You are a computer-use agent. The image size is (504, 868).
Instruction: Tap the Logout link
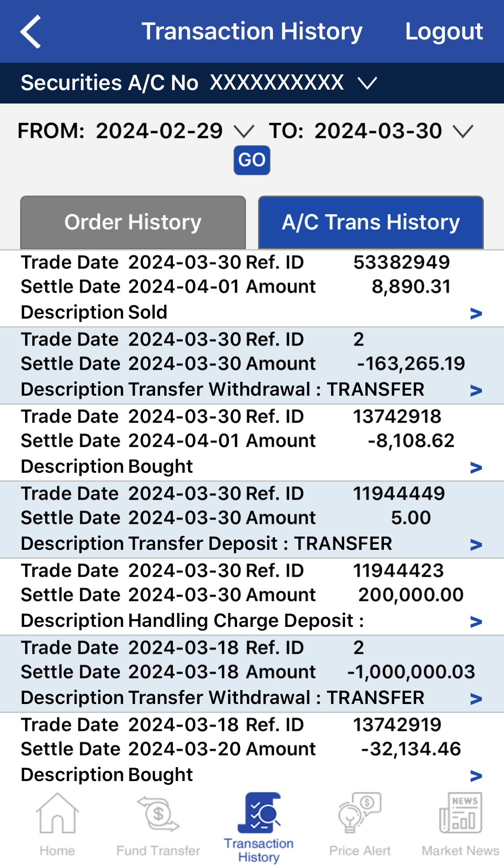coord(444,31)
